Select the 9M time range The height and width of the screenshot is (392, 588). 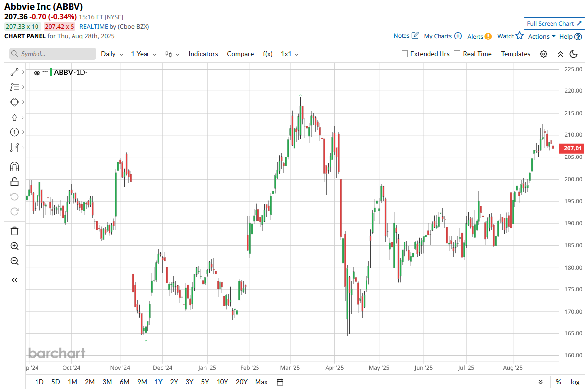pos(142,382)
